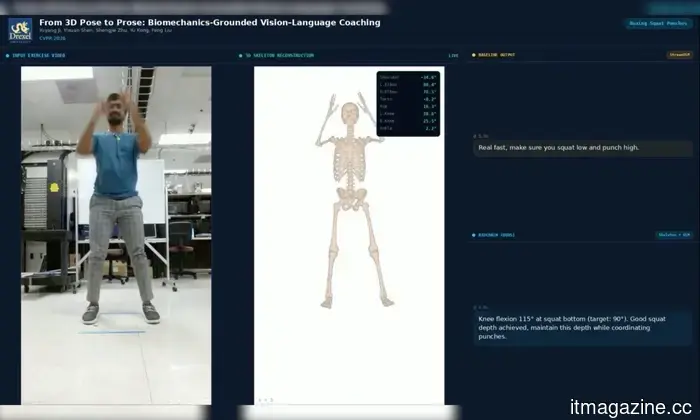Click the input exercise video frame
Viewport: 700px width, 420px height.
coord(116,235)
